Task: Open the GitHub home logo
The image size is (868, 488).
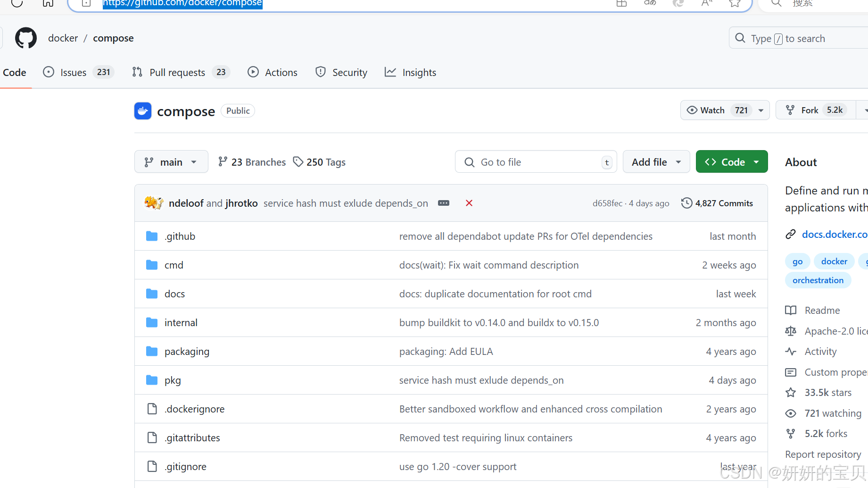Action: [x=26, y=38]
